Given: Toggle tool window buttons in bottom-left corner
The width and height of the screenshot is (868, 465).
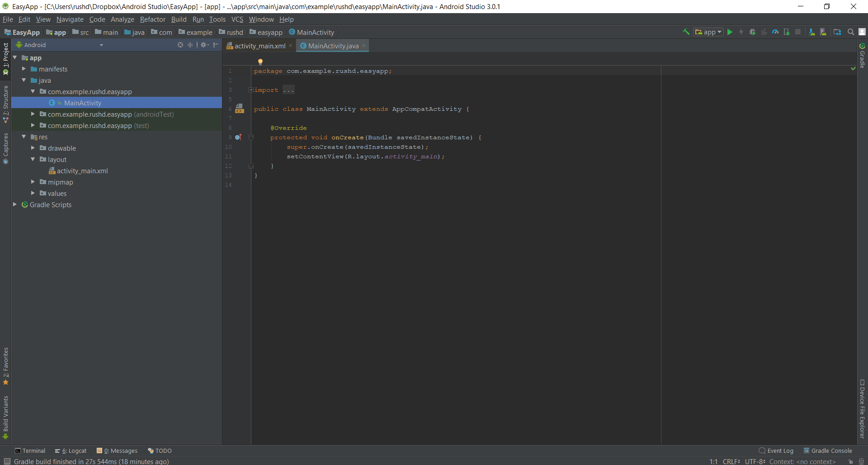Looking at the screenshot, I should pos(7,461).
